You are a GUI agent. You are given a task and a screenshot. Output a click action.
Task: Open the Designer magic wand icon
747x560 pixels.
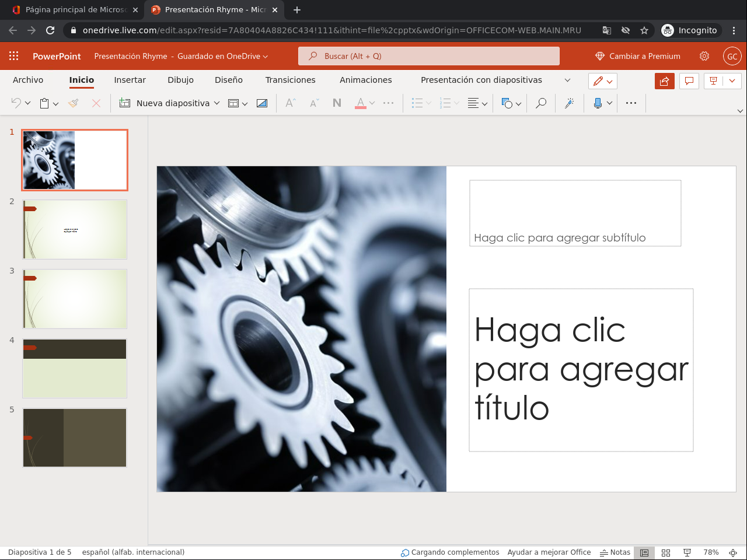tap(569, 103)
